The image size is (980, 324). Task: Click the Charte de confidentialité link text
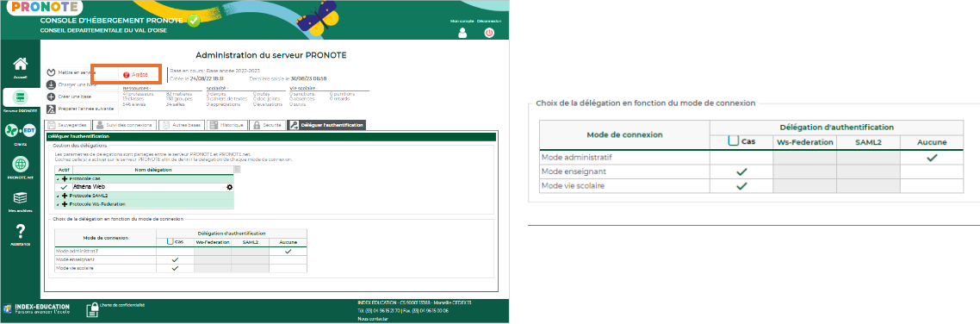click(122, 305)
